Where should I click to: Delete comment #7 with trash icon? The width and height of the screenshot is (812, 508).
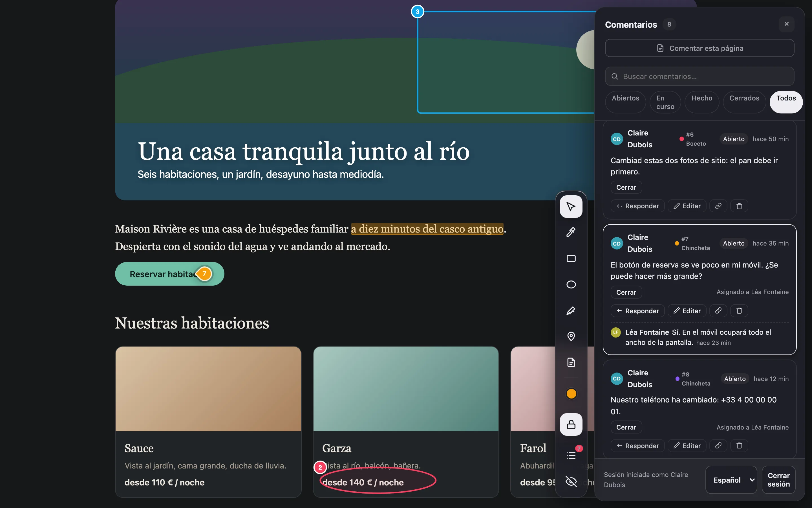point(739,311)
